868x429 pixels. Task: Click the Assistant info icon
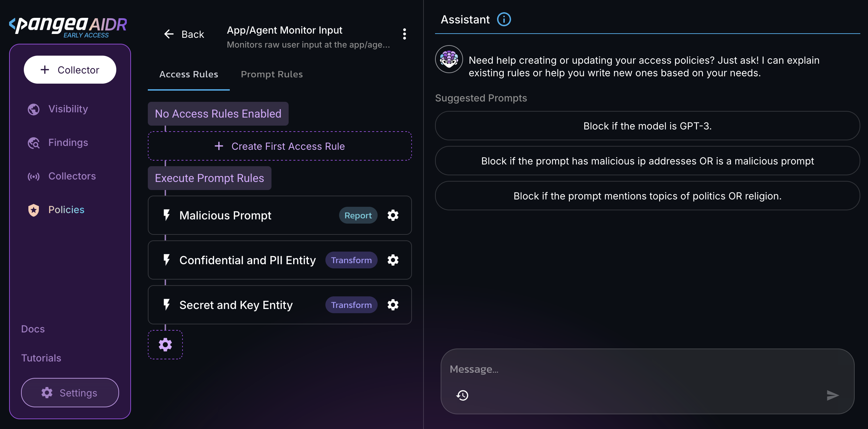(x=504, y=19)
